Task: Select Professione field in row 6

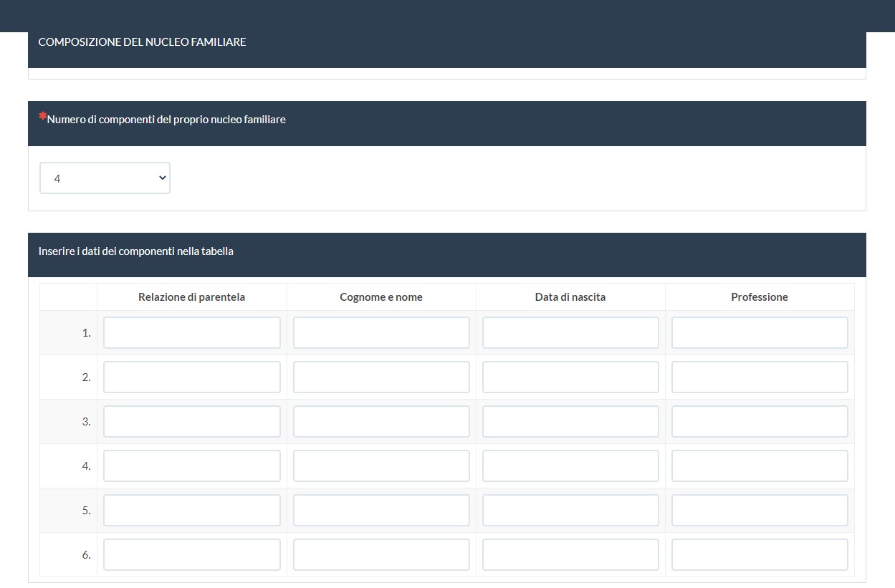Action: 760,555
